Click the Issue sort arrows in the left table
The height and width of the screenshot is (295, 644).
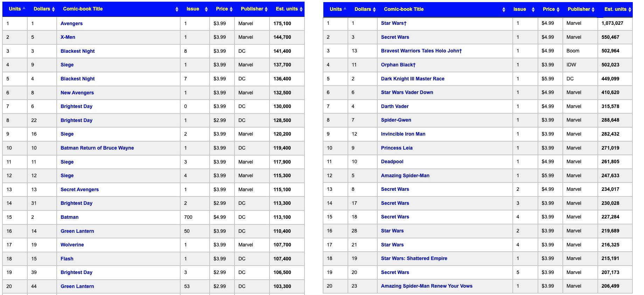pos(206,9)
